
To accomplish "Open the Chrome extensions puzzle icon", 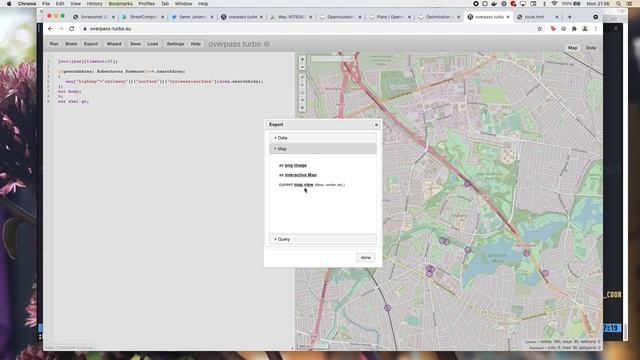I will click(574, 29).
